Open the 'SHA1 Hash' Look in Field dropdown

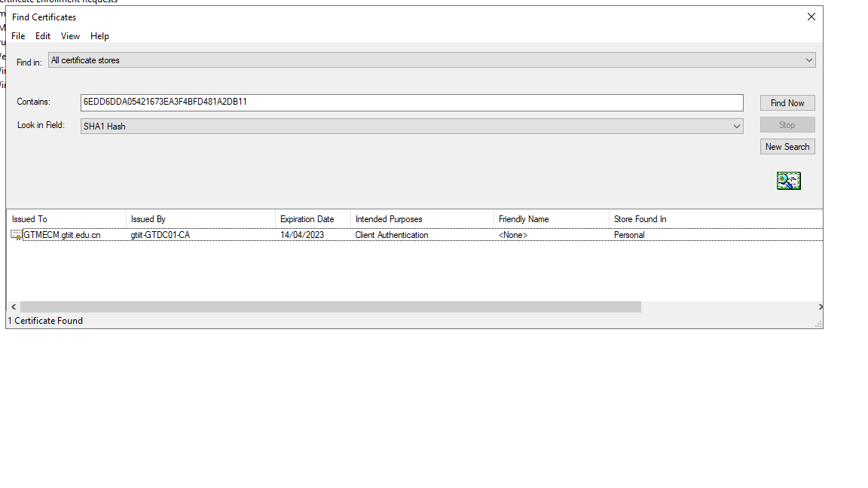[737, 126]
